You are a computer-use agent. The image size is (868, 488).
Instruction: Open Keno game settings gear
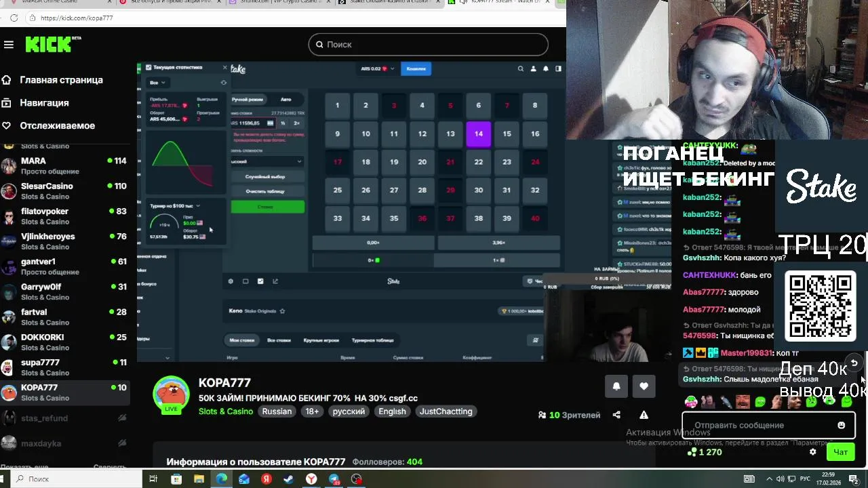231,281
